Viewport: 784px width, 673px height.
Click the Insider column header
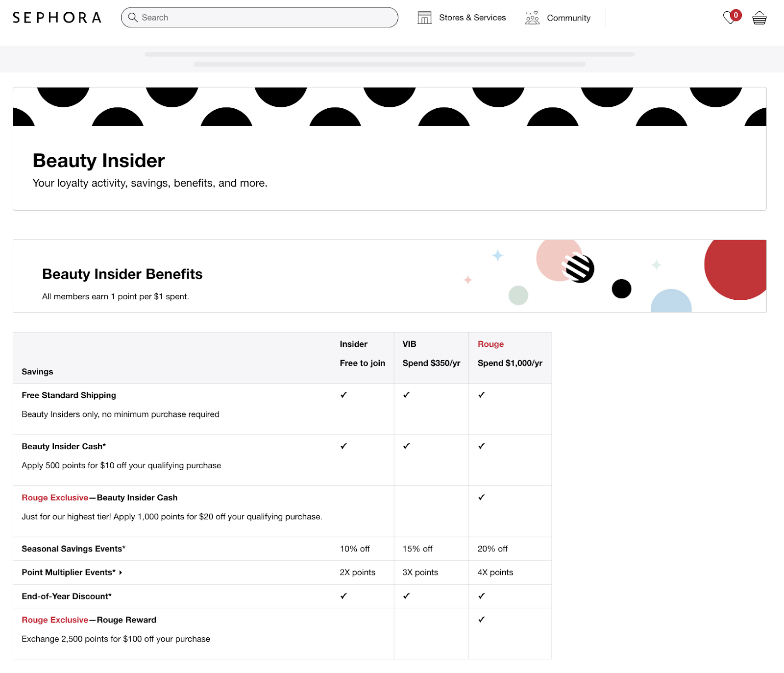click(354, 344)
